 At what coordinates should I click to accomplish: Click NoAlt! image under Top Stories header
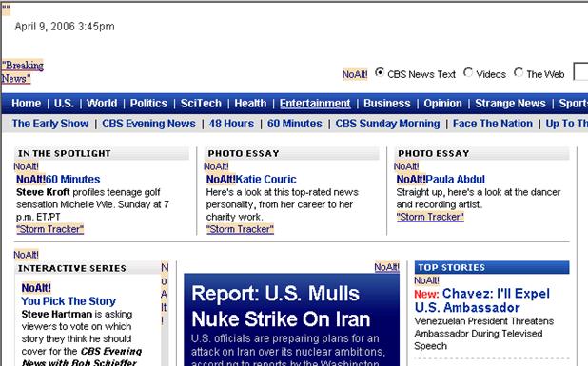(x=426, y=280)
